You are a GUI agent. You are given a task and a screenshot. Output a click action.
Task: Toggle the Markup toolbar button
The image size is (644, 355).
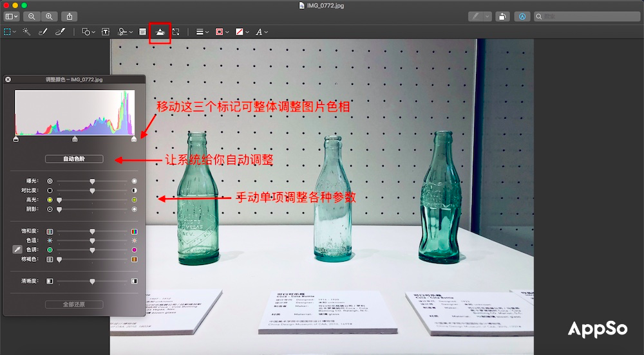(522, 16)
